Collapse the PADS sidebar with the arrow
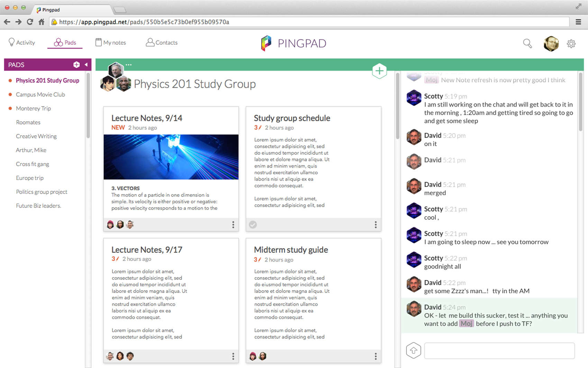The height and width of the screenshot is (368, 588). tap(86, 65)
